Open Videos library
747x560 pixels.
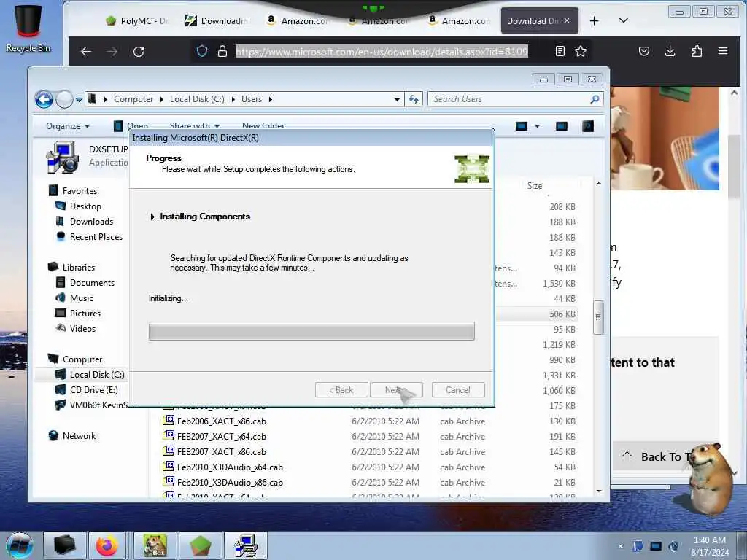pyautogui.click(x=82, y=328)
